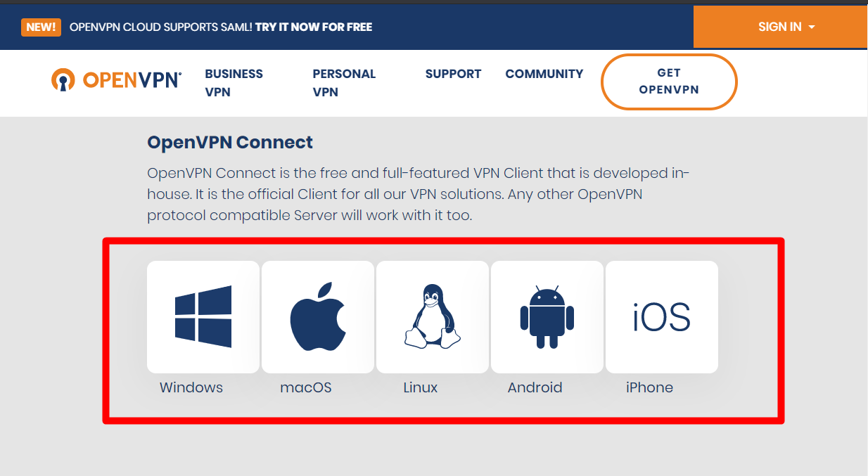Image resolution: width=868 pixels, height=476 pixels.
Task: Open the Personal VPN menu
Action: [344, 83]
